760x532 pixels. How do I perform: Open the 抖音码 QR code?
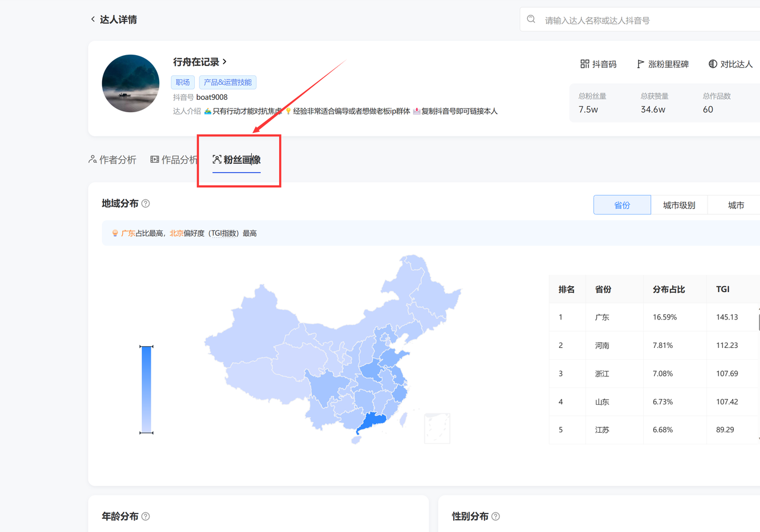tap(598, 64)
